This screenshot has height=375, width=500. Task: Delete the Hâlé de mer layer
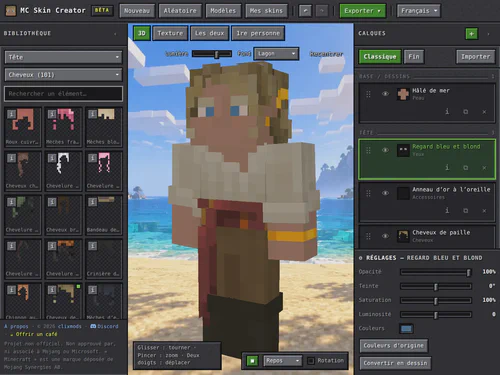(484, 112)
